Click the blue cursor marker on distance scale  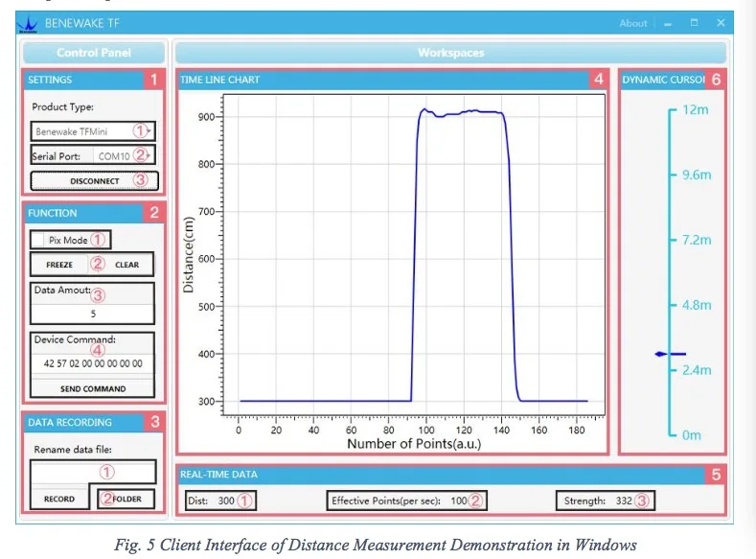tap(670, 354)
